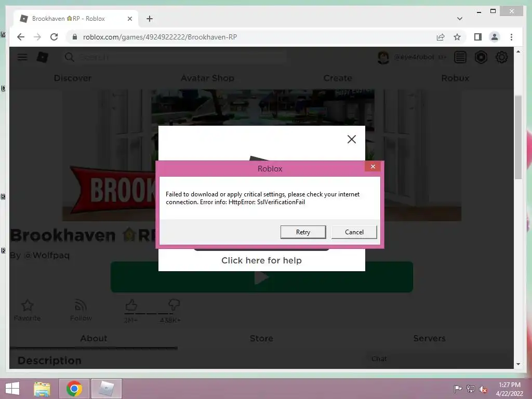Share this page via share icon
Screen dimensions: 532x399
(x=441, y=37)
